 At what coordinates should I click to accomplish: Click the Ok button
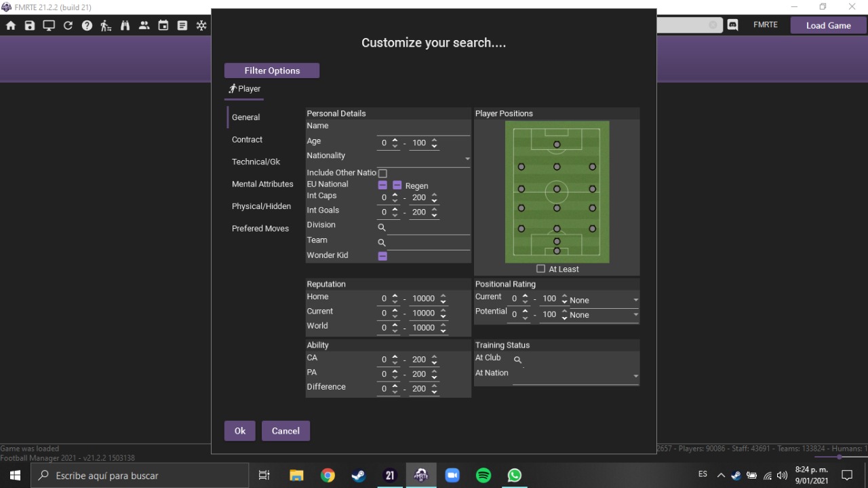pyautogui.click(x=240, y=431)
